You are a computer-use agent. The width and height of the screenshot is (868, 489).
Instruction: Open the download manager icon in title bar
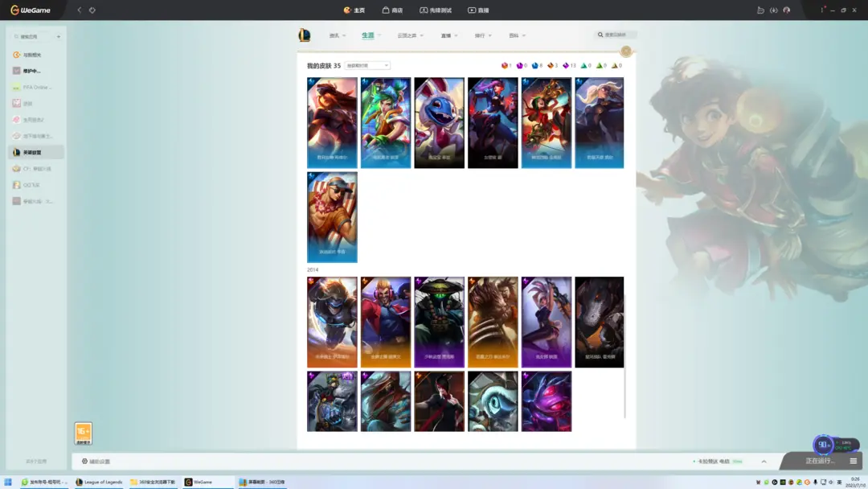pyautogui.click(x=773, y=10)
